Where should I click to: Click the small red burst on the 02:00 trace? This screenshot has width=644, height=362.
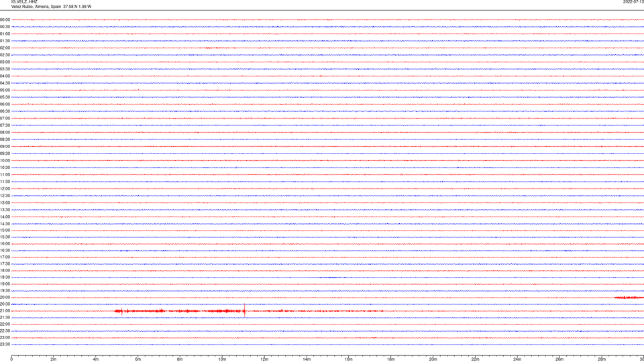tap(213, 48)
